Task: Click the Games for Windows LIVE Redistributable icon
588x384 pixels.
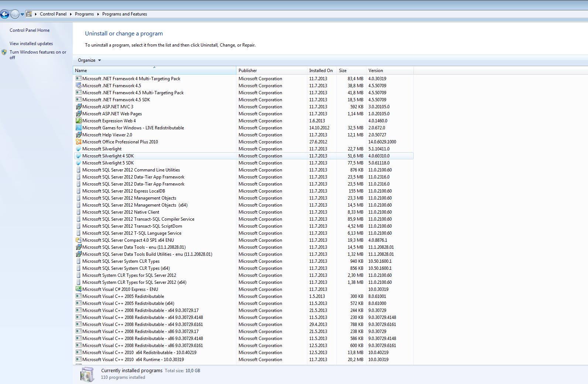Action: click(78, 128)
